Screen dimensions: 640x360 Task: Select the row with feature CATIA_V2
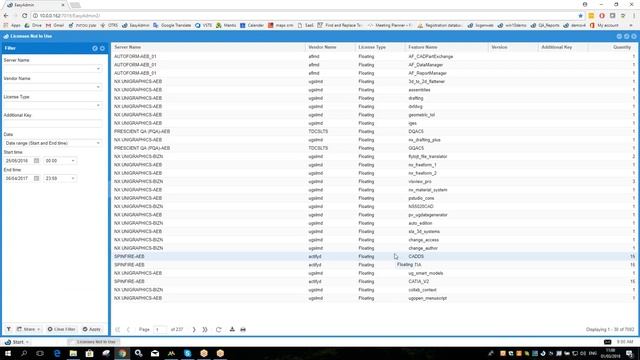pyautogui.click(x=374, y=282)
